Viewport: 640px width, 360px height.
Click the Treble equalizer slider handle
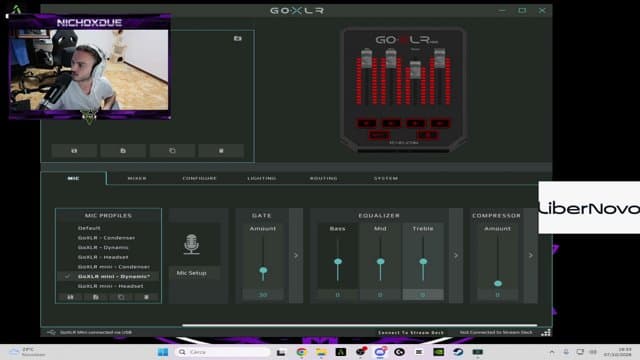(423, 261)
